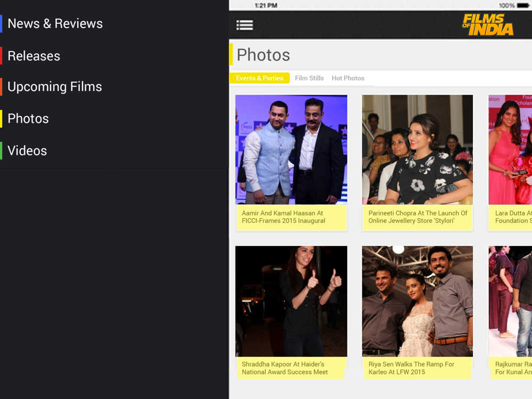Click the Films of India logo
532x399 pixels.
point(488,25)
